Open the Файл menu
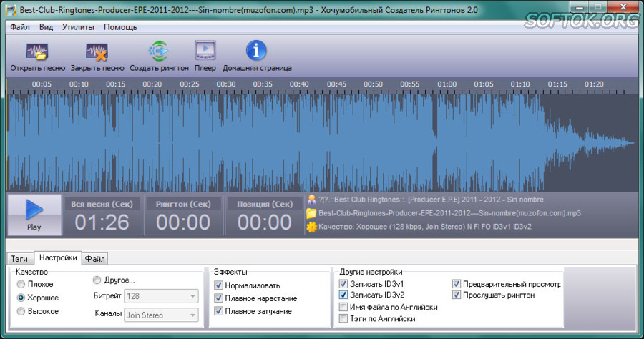Image resolution: width=644 pixels, height=339 pixels. coord(20,27)
